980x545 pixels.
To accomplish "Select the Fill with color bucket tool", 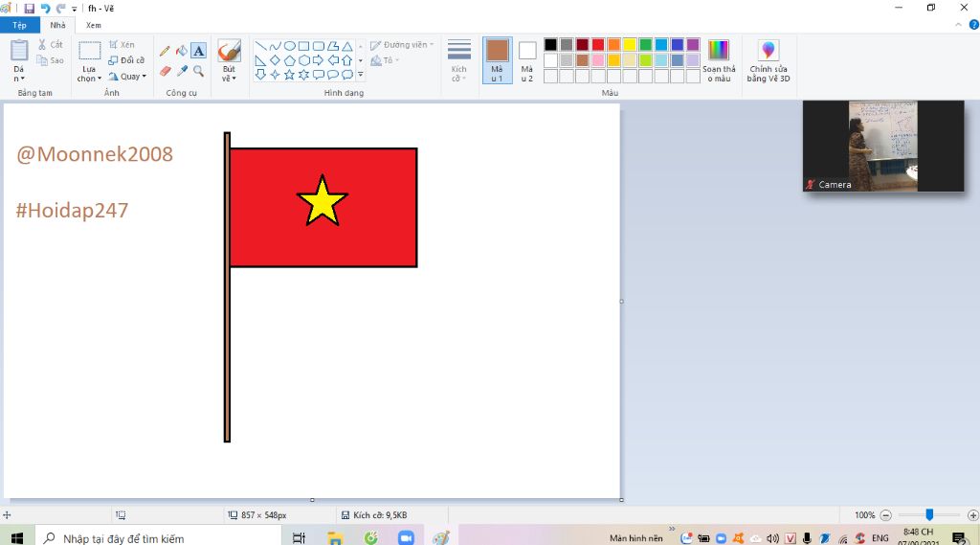I will pyautogui.click(x=181, y=52).
